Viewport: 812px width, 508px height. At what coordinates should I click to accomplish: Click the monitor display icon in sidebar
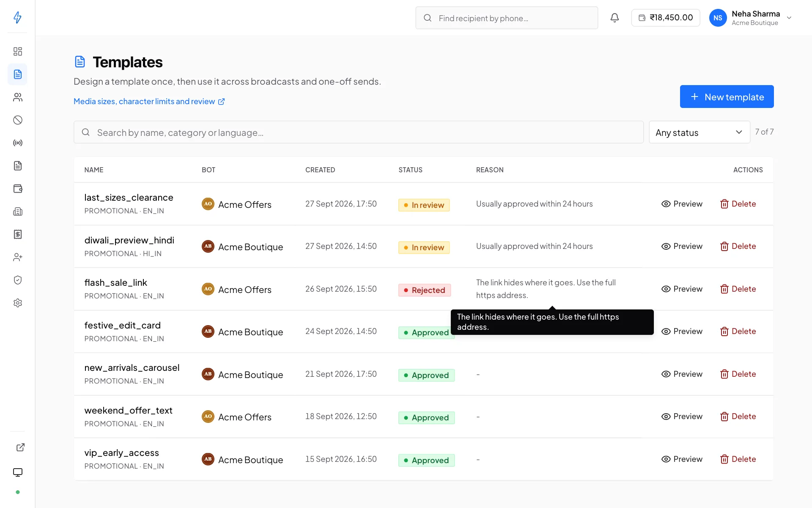click(17, 472)
